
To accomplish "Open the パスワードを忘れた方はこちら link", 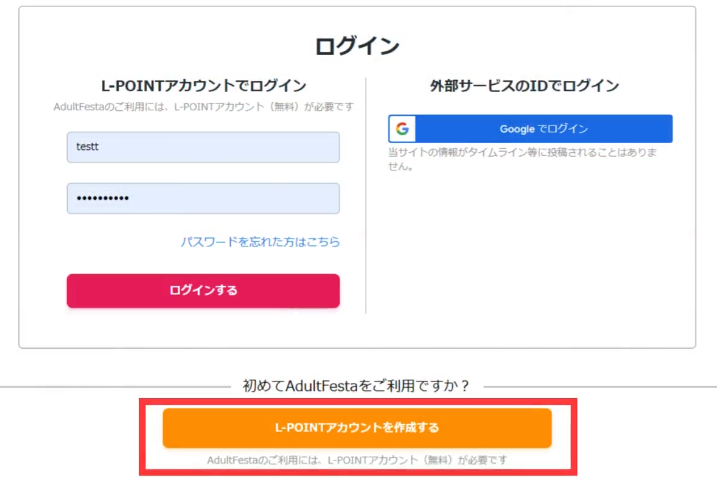I will 260,242.
